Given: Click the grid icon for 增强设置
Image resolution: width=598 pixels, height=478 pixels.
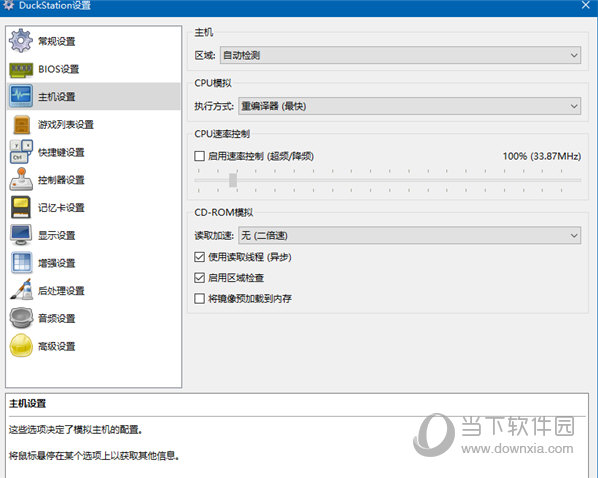Looking at the screenshot, I should 21,263.
